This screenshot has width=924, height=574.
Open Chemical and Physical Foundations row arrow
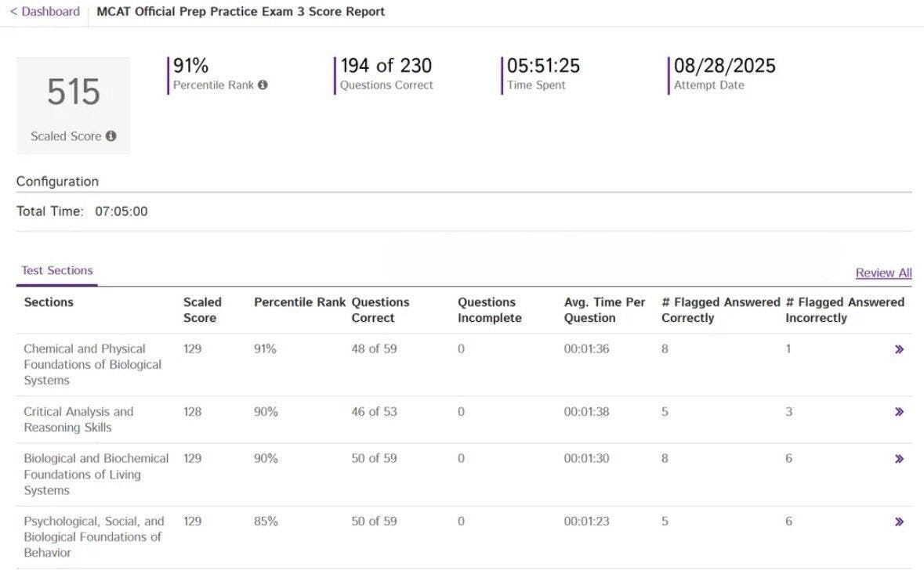click(x=899, y=349)
